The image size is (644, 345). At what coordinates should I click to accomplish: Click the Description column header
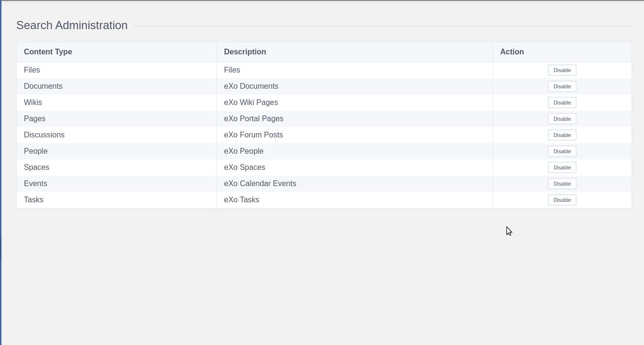pos(245,52)
